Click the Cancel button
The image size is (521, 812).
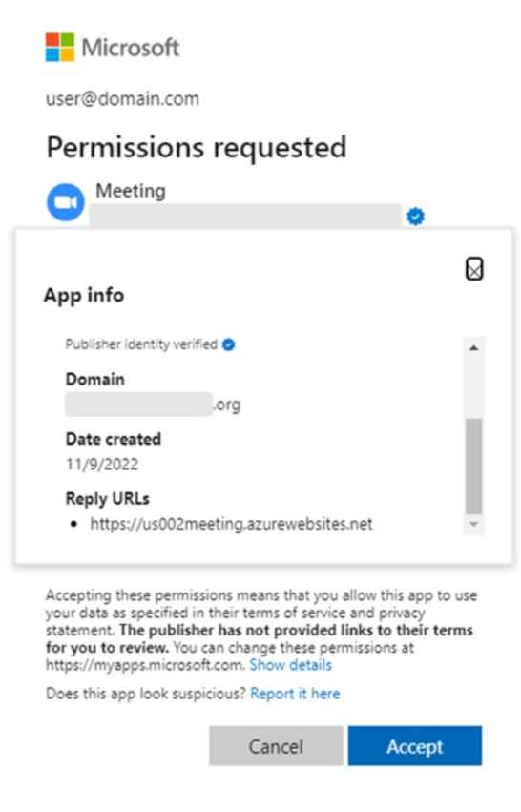[276, 746]
